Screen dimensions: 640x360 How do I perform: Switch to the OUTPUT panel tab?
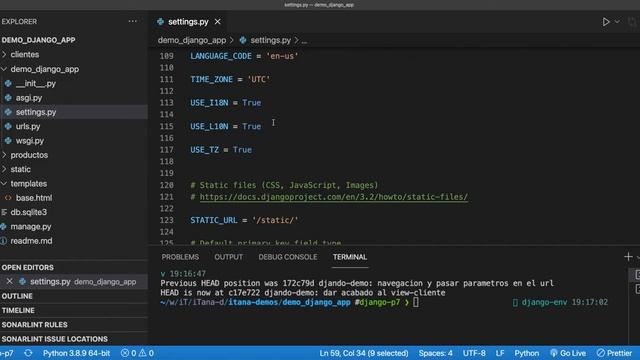point(229,257)
